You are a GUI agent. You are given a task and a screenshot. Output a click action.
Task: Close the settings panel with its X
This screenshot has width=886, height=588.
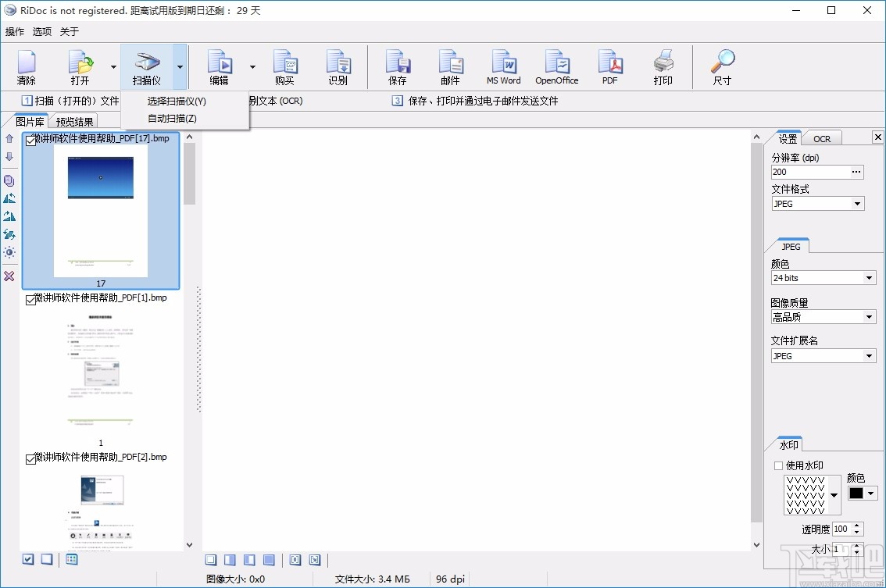tap(877, 137)
